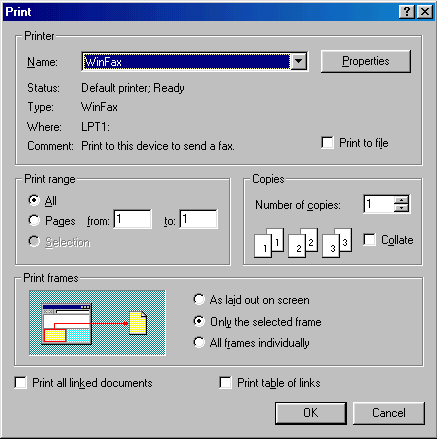This screenshot has height=439, width=437.
Task: Open the printer Name dropdown arrow
Action: click(x=299, y=62)
